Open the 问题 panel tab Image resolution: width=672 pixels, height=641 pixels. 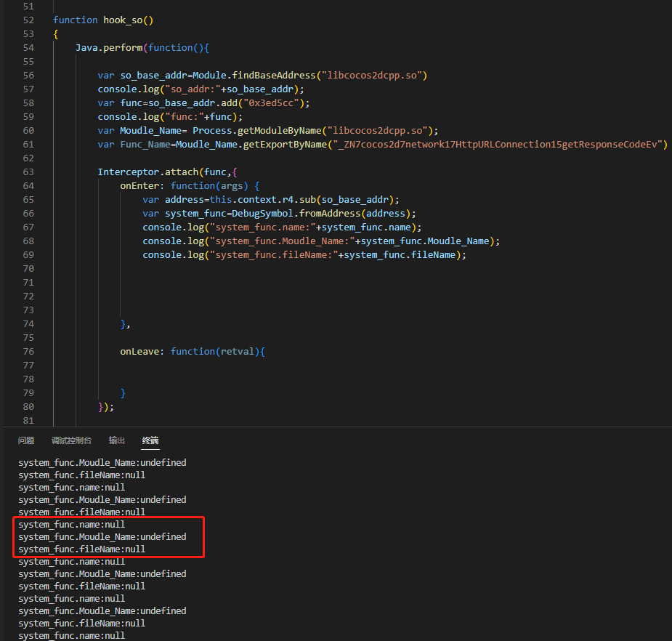coord(26,440)
